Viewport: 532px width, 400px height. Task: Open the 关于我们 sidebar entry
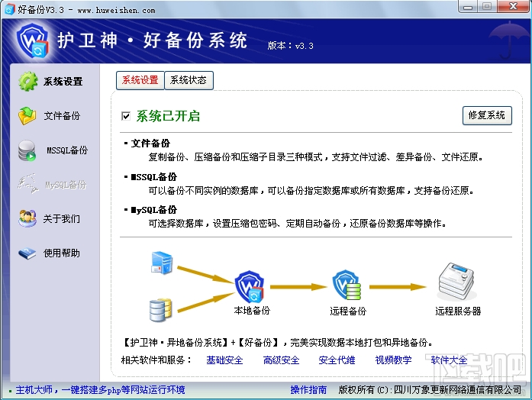pos(61,218)
